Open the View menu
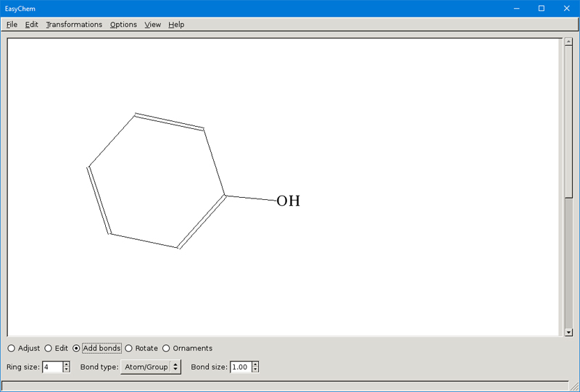580x392 pixels. point(152,25)
